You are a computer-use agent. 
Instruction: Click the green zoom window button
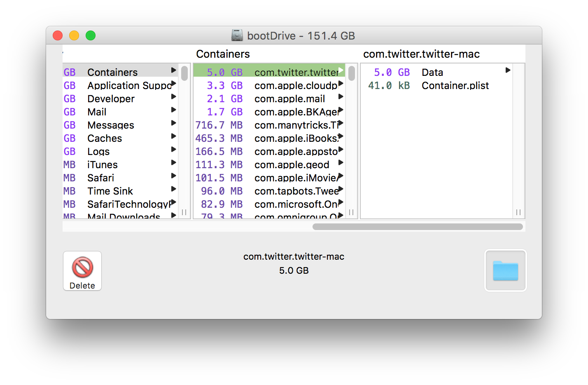tap(91, 35)
